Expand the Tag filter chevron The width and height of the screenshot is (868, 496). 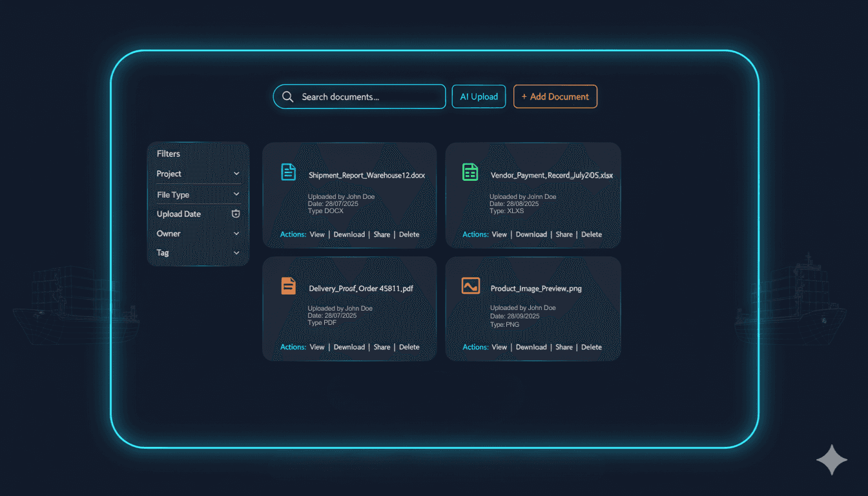tap(236, 253)
